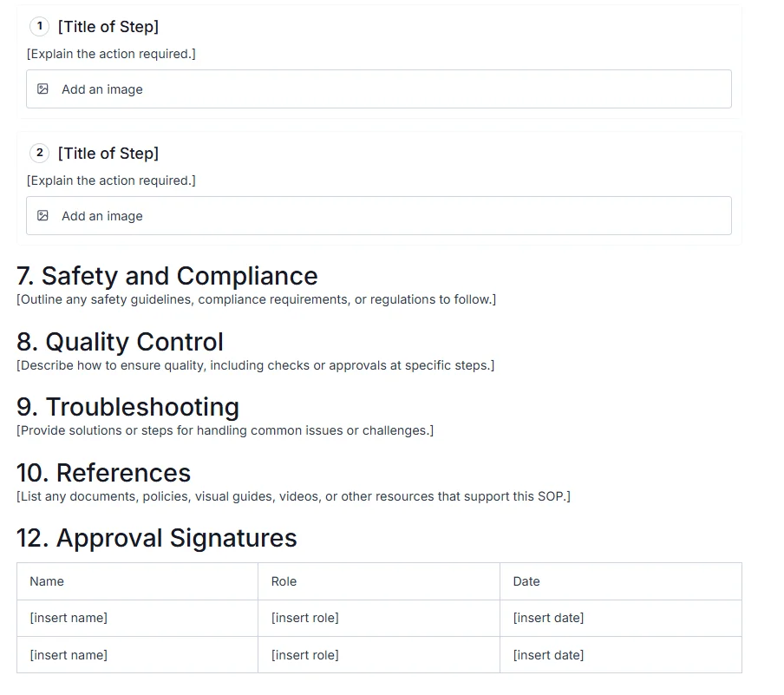Click the "Date" column header cell
Screen dimensions: 784x695
526,581
